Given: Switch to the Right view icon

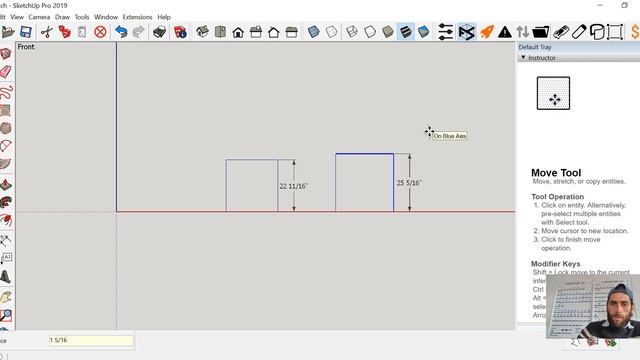Looking at the screenshot, I should pos(256,32).
